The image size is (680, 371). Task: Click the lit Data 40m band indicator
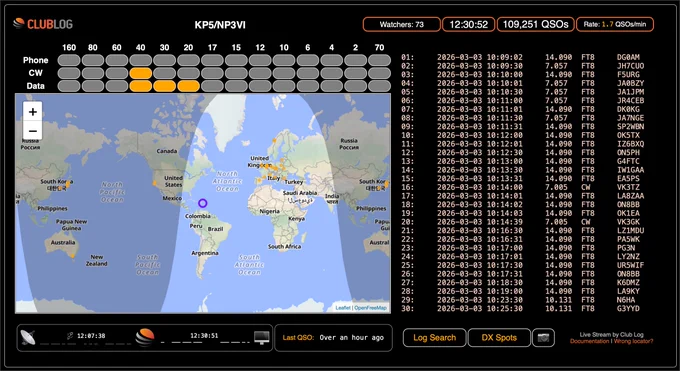coord(141,86)
